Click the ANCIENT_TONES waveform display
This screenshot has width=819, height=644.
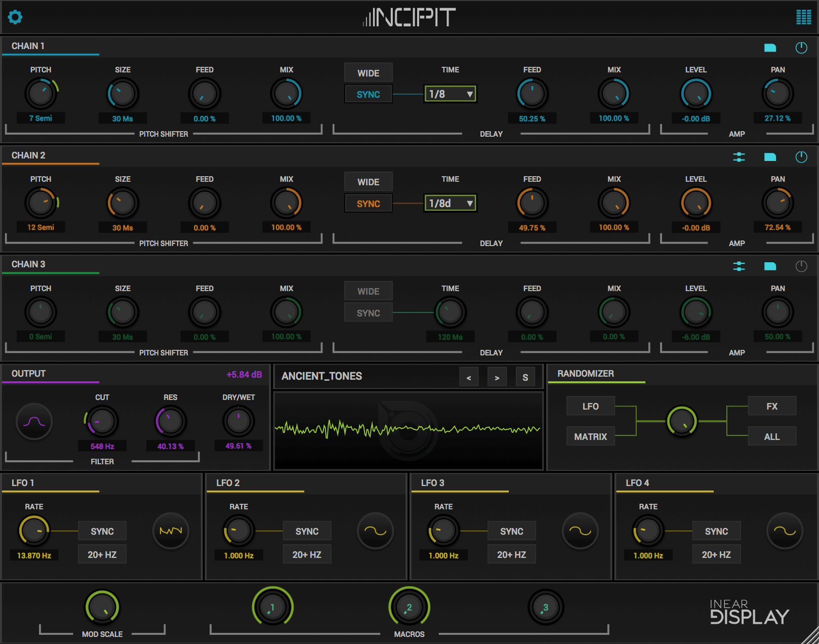tap(408, 430)
